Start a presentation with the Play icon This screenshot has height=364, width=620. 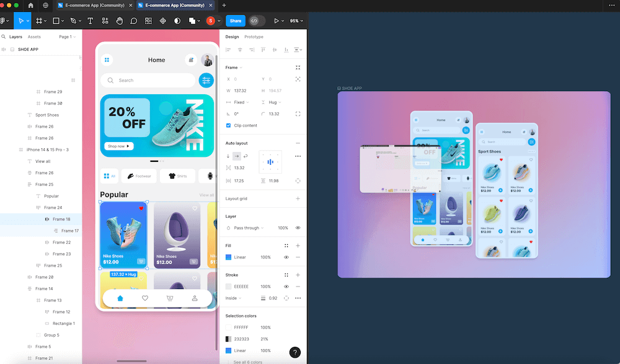tap(277, 20)
